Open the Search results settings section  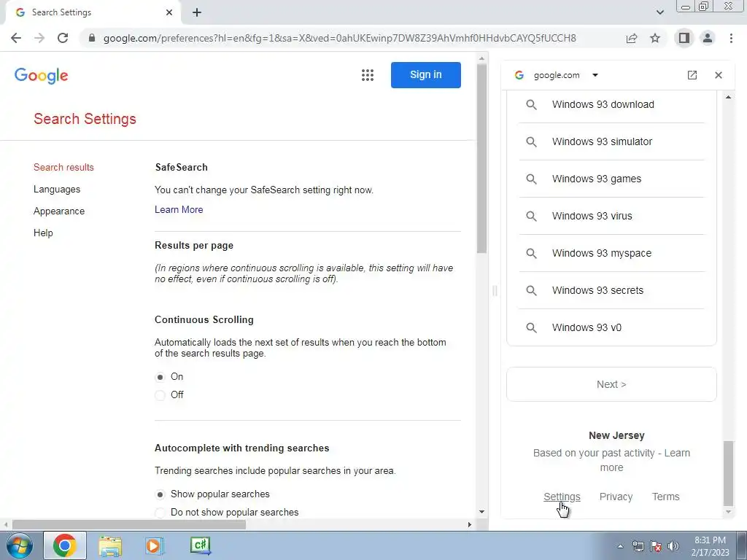[x=63, y=167]
